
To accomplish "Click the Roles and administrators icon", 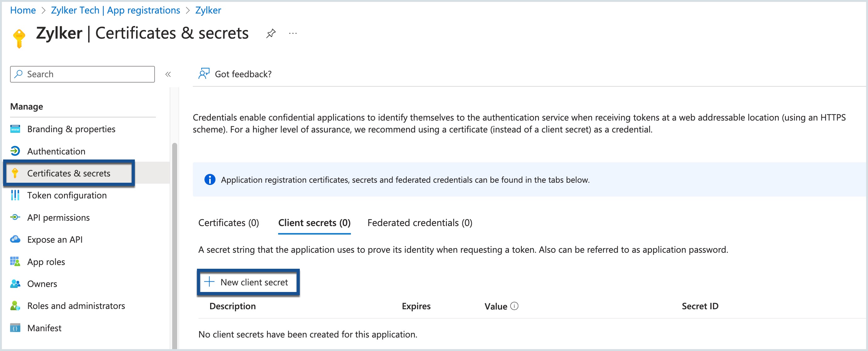I will [15, 305].
